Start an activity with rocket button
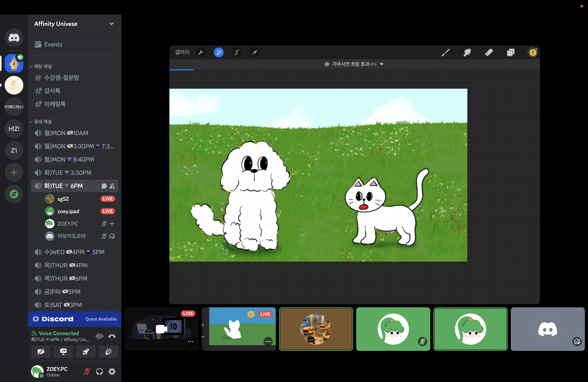 (86, 352)
